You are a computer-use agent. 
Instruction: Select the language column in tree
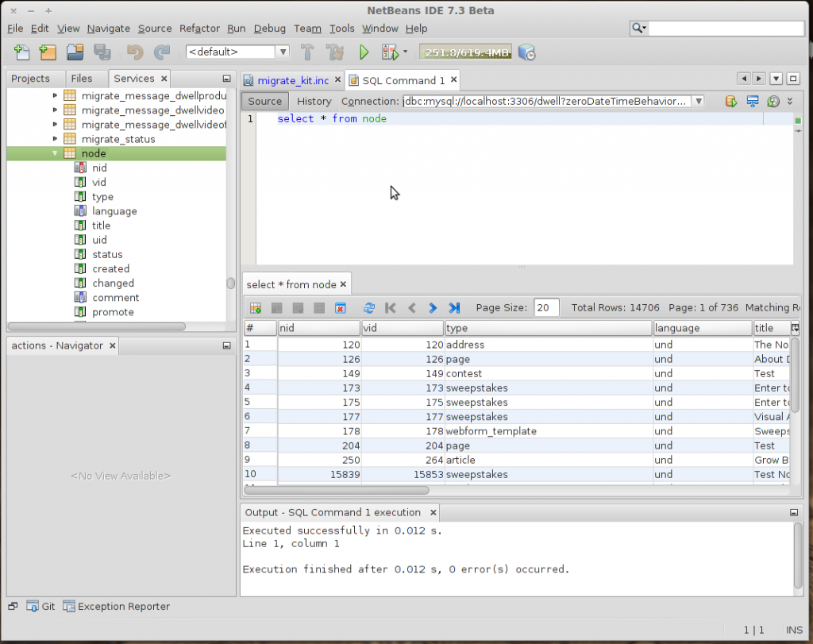(x=114, y=211)
